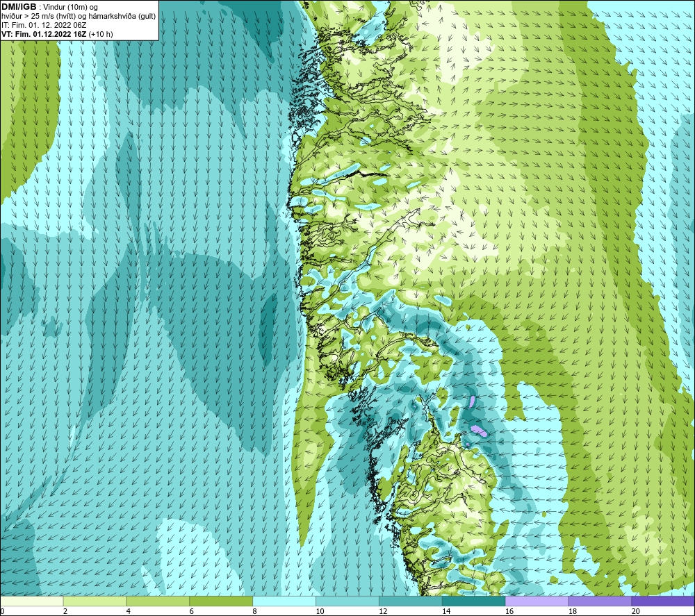This screenshot has width=695, height=616.
Task: Click the olive green 6–8 m/s legend swatch
Action: pyautogui.click(x=221, y=601)
